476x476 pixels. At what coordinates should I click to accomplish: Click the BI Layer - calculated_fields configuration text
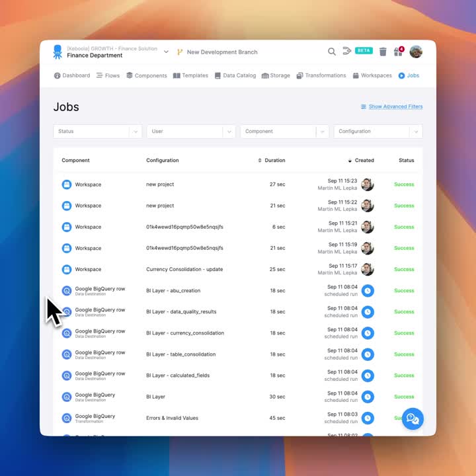[178, 376]
